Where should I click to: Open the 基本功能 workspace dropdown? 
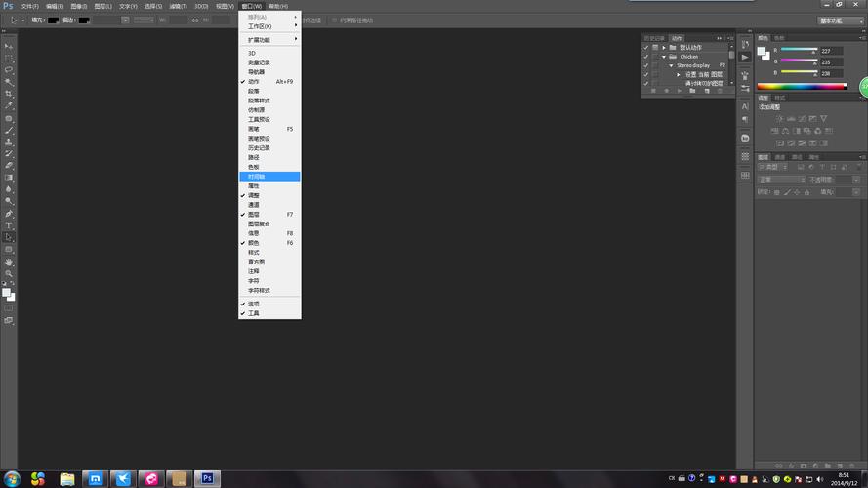840,20
